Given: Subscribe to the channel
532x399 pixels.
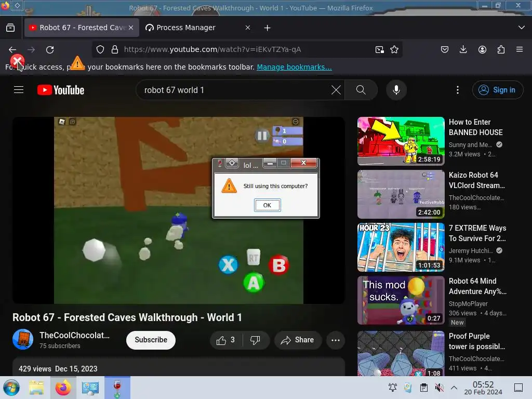Looking at the screenshot, I should point(151,340).
